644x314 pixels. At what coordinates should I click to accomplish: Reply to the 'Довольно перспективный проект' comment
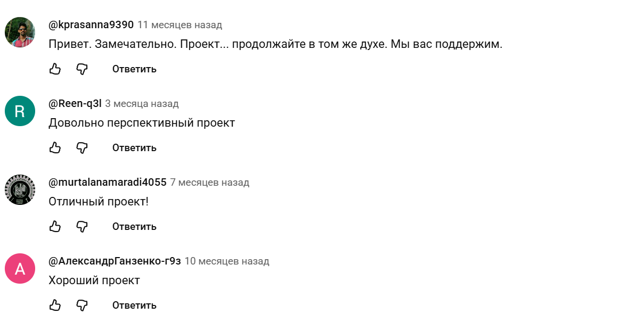point(134,147)
